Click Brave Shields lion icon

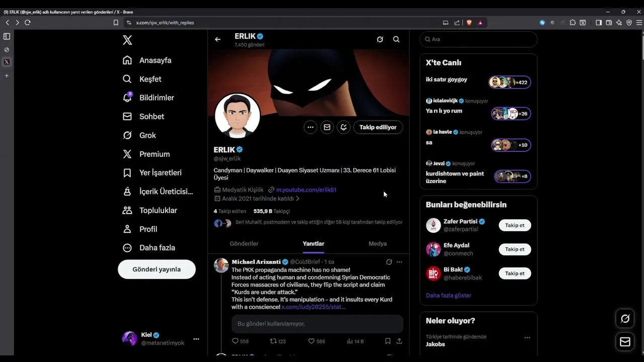pyautogui.click(x=469, y=23)
